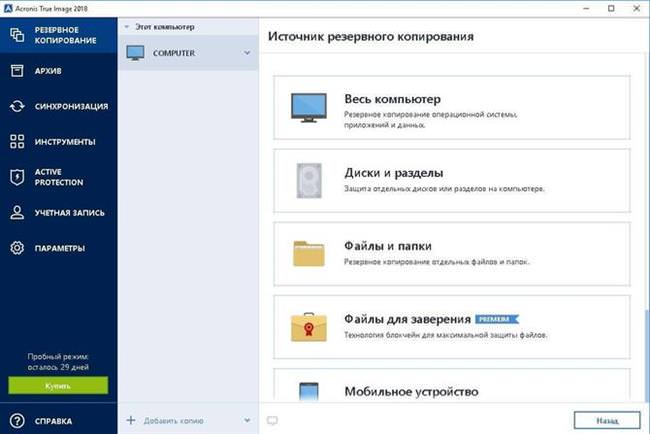Click the Active Protection shield icon

(x=17, y=177)
